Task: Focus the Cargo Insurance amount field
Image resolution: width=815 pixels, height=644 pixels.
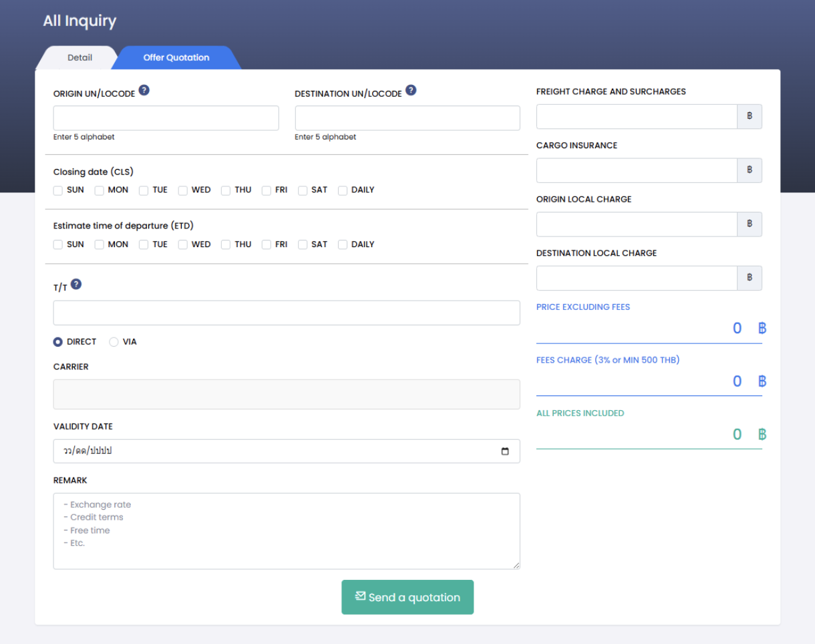Action: point(637,170)
